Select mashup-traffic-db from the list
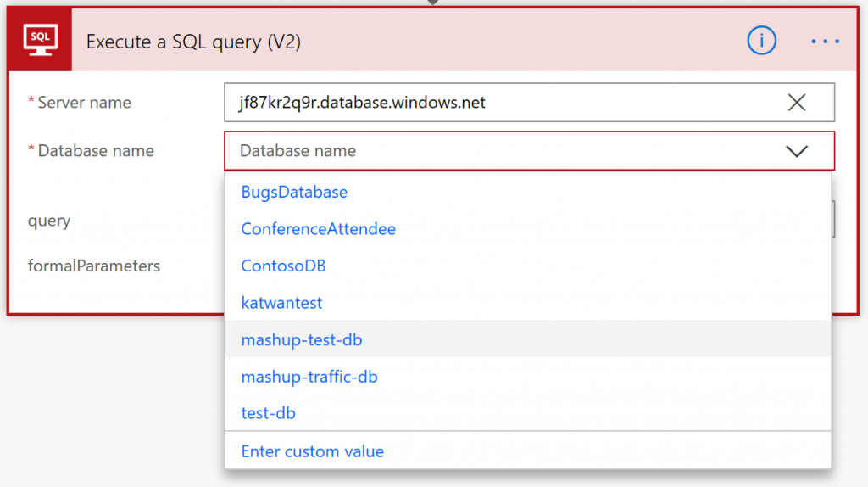The width and height of the screenshot is (868, 487). pyautogui.click(x=309, y=377)
